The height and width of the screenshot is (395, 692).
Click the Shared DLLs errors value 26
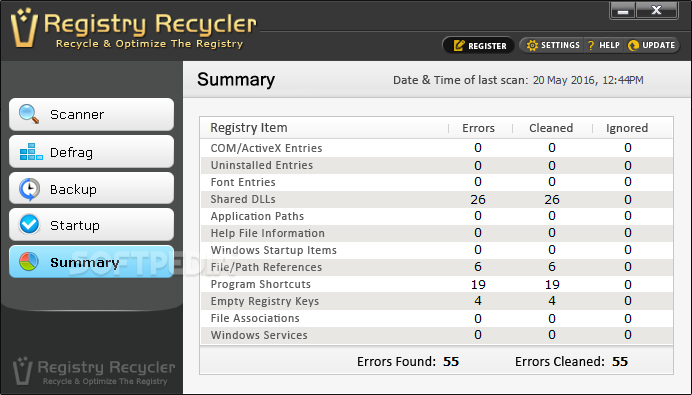pos(478,199)
